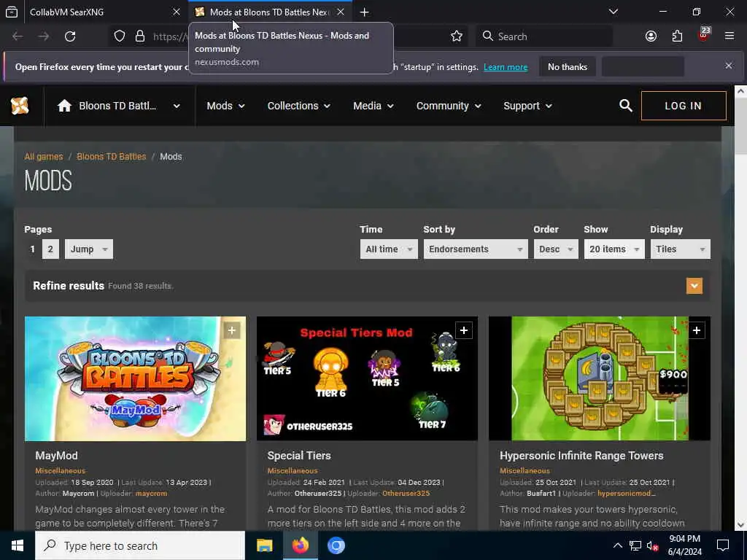Go to page 2 of results
Screen dimensions: 747x560
[50, 249]
